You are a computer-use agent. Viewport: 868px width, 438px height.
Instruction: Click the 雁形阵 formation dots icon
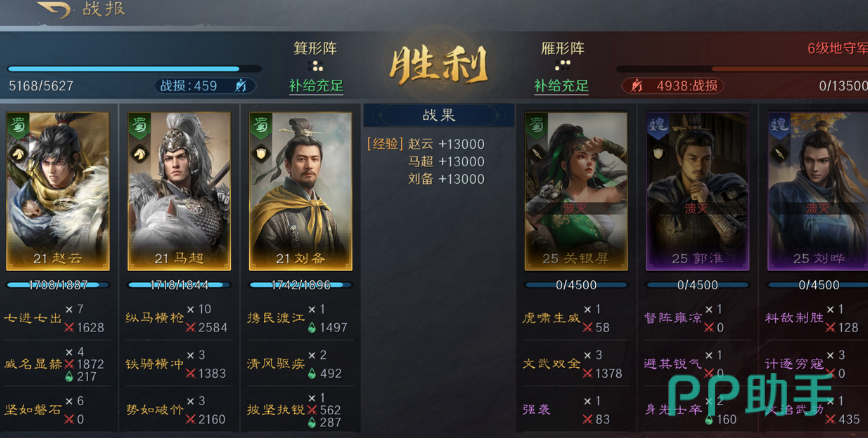click(x=562, y=66)
